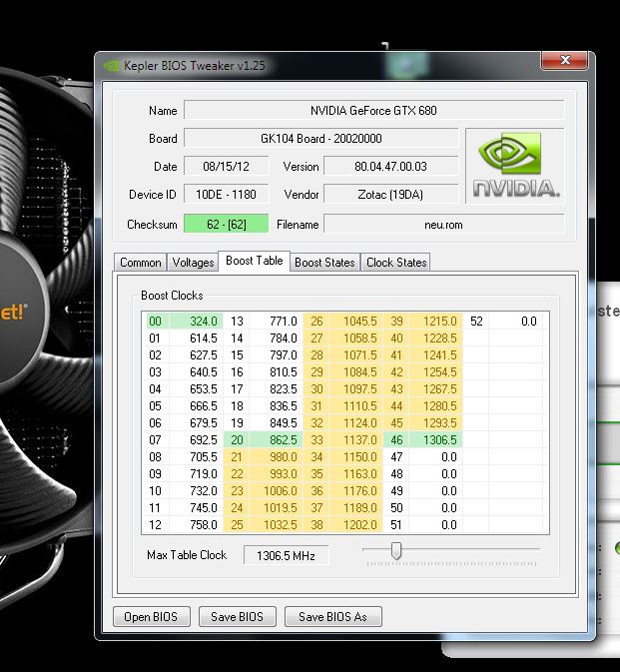Click the Save BIOS button

click(x=237, y=616)
